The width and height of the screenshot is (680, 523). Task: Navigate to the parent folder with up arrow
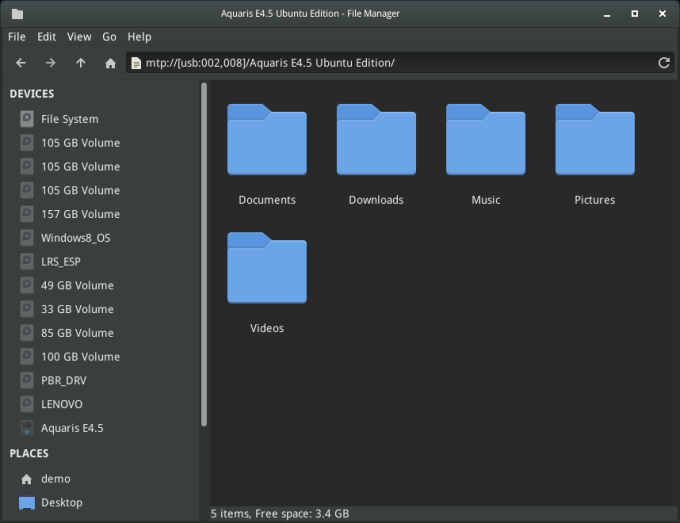80,63
